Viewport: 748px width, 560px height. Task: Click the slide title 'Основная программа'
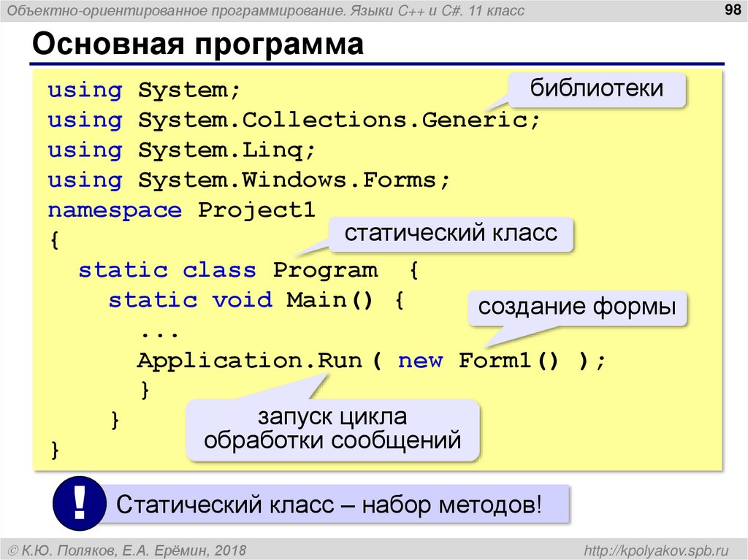pos(198,45)
